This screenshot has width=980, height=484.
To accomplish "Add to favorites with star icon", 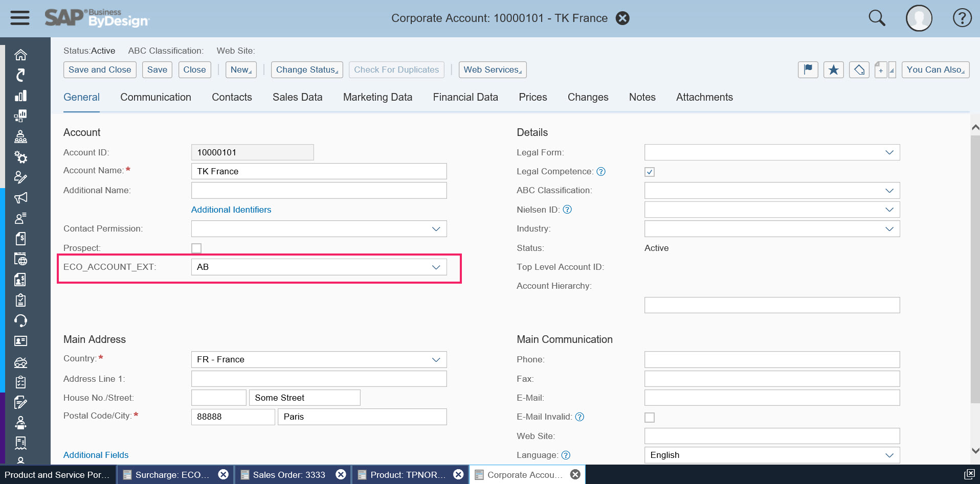I will pos(834,70).
